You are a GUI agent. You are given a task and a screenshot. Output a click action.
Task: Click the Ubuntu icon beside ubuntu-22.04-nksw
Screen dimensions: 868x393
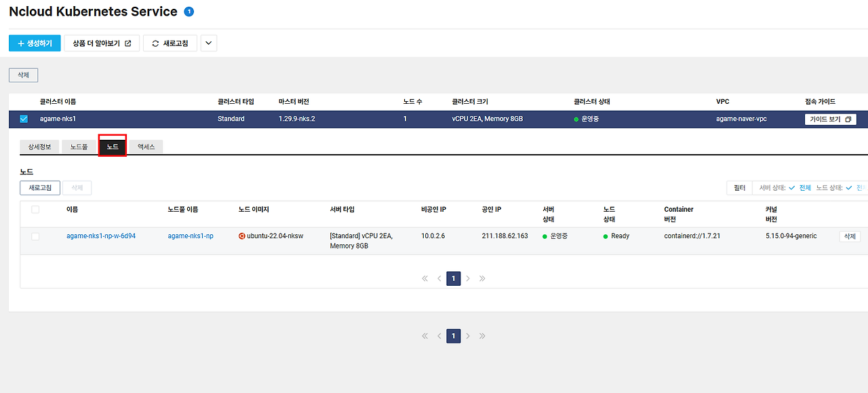(x=242, y=236)
